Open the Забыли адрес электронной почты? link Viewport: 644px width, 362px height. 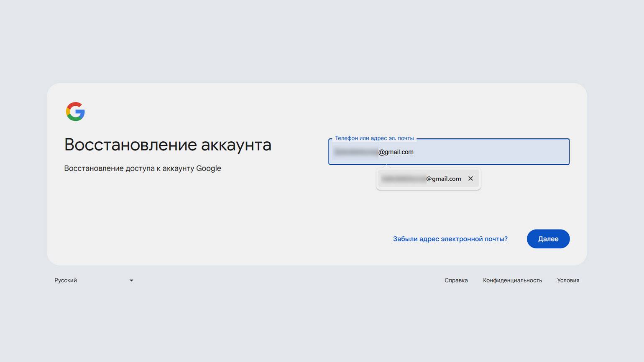[x=450, y=239]
